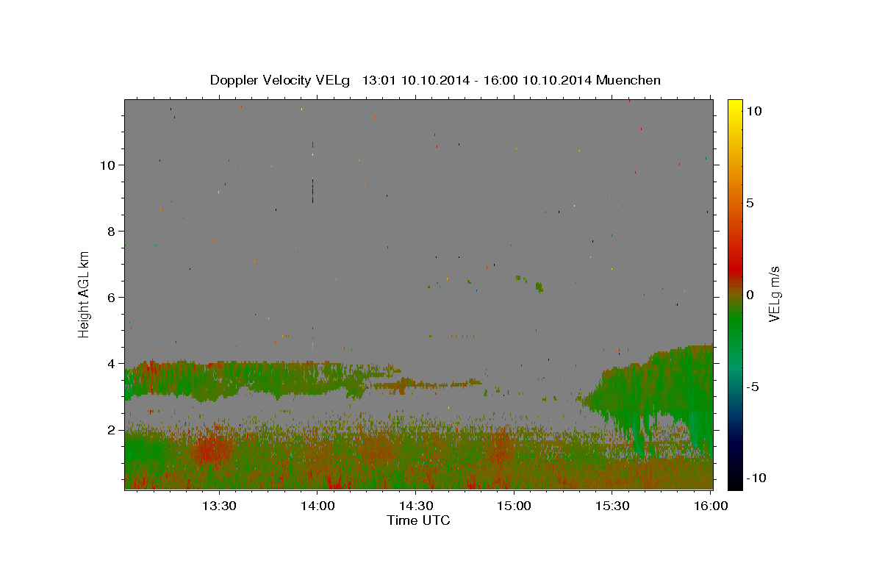This screenshot has width=882, height=588.
Task: Click the colorbar value 10 at top
Action: [x=754, y=110]
